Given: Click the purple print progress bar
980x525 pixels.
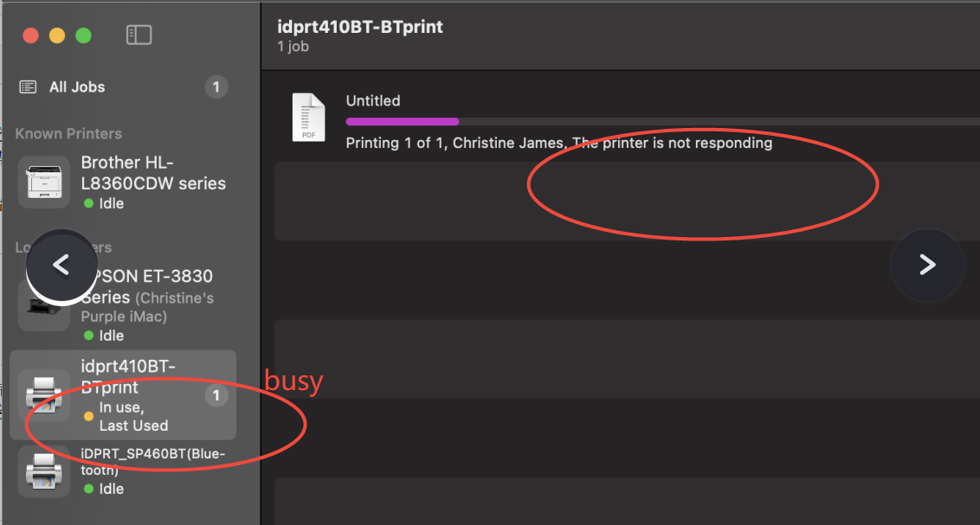Looking at the screenshot, I should pyautogui.click(x=402, y=122).
